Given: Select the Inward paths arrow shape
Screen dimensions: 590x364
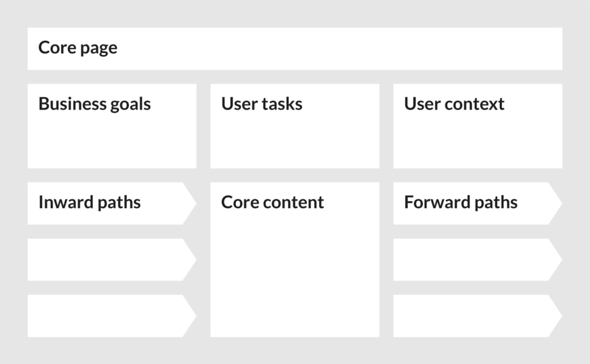Looking at the screenshot, I should 112,203.
